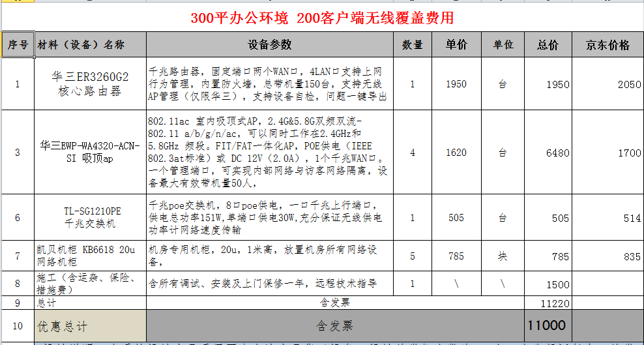Click the TL-SG1210PE 千兆交换机 cell

(91, 217)
